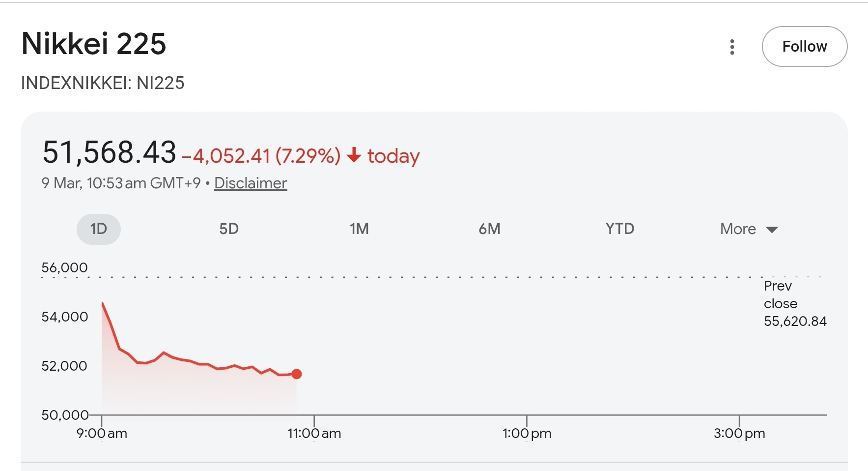Click the 51,568.43 current price value
868x471 pixels.
tap(109, 152)
